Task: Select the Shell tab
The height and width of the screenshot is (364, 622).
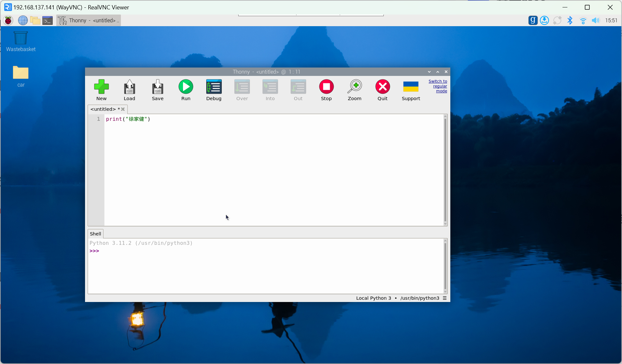Action: pos(95,234)
